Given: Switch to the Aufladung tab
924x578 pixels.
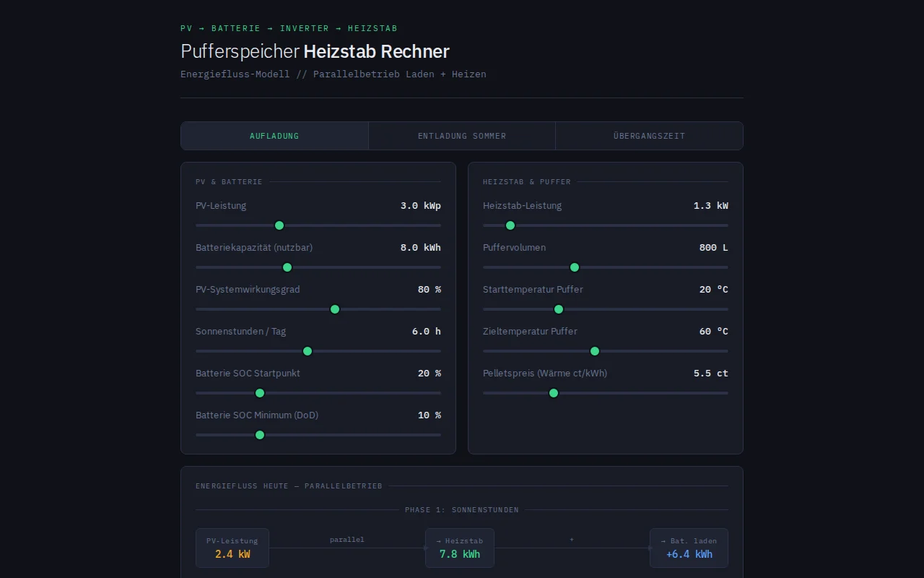Looking at the screenshot, I should pos(274,136).
